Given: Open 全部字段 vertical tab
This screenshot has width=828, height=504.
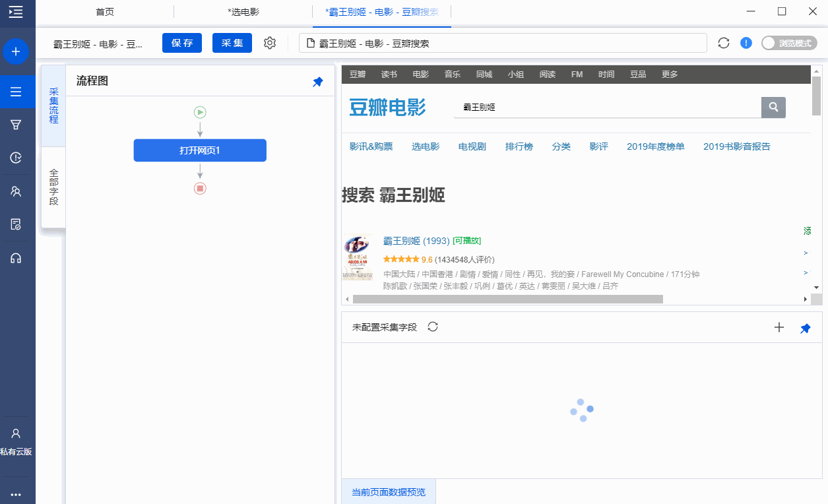Looking at the screenshot, I should coord(53,187).
